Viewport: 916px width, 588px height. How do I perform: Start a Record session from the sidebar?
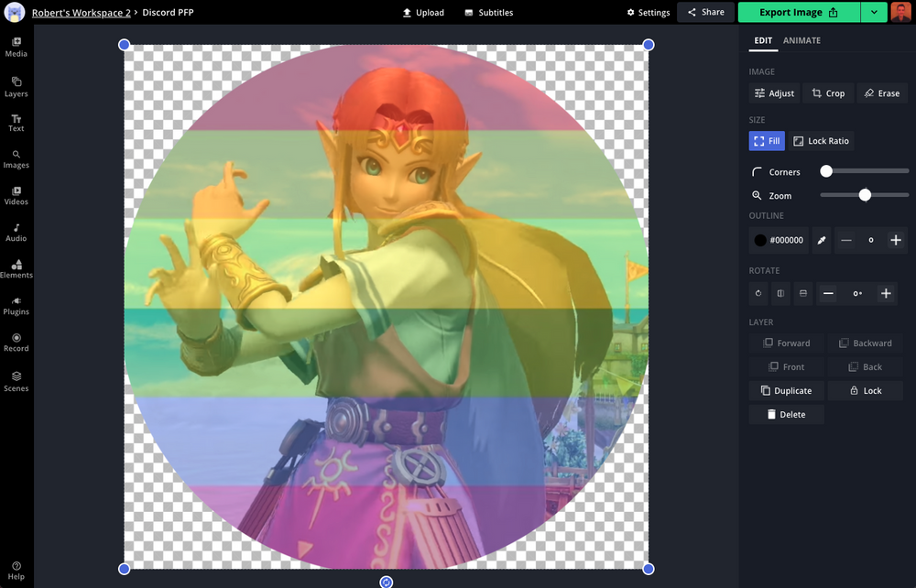16,342
